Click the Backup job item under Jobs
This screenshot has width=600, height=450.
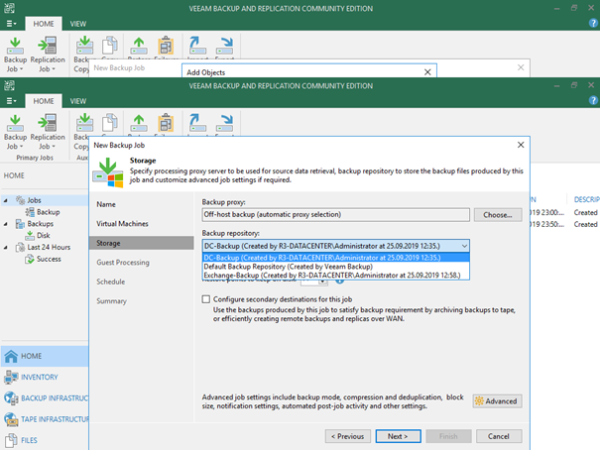[x=47, y=212]
